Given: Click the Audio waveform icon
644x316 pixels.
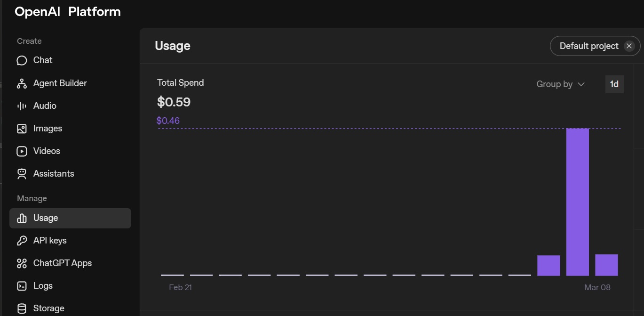Looking at the screenshot, I should (x=22, y=106).
